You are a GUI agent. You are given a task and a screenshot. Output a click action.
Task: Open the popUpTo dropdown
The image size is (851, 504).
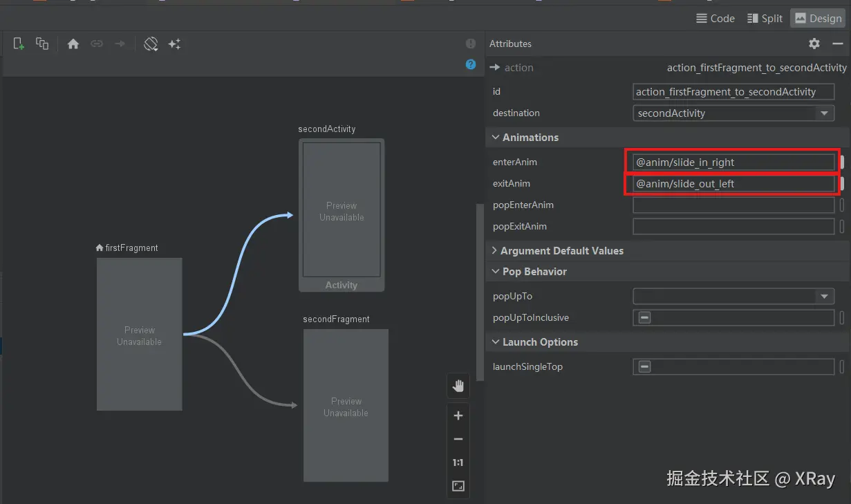(x=824, y=297)
